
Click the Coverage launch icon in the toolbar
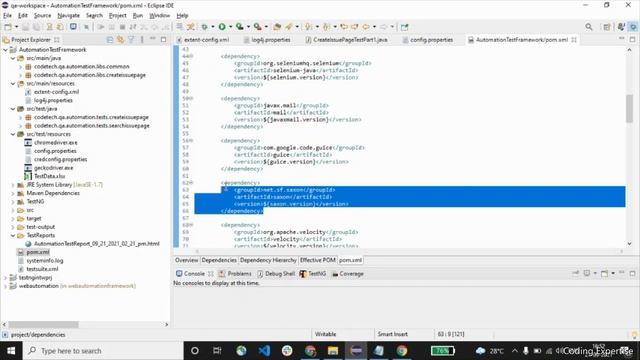tap(240, 27)
